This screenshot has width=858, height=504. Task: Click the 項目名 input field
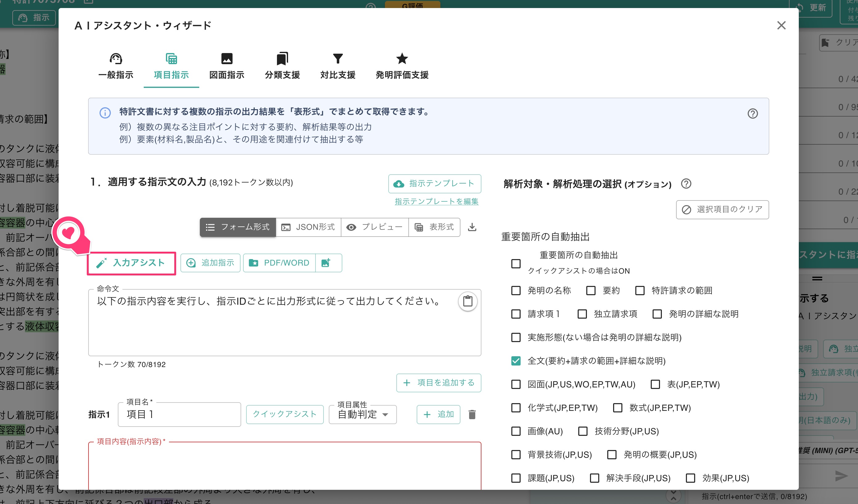pyautogui.click(x=179, y=415)
